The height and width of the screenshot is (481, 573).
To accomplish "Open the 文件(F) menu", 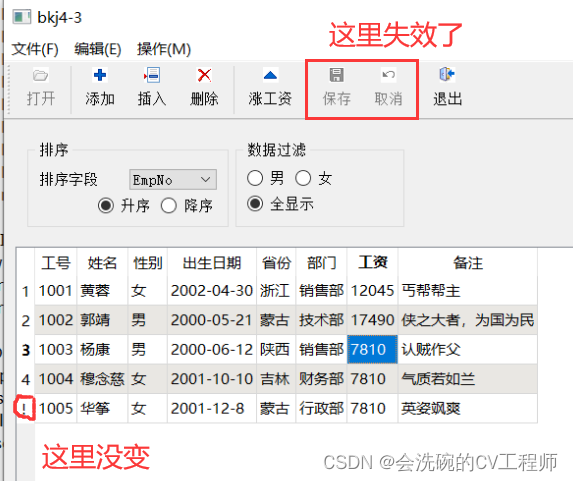I will (x=35, y=49).
